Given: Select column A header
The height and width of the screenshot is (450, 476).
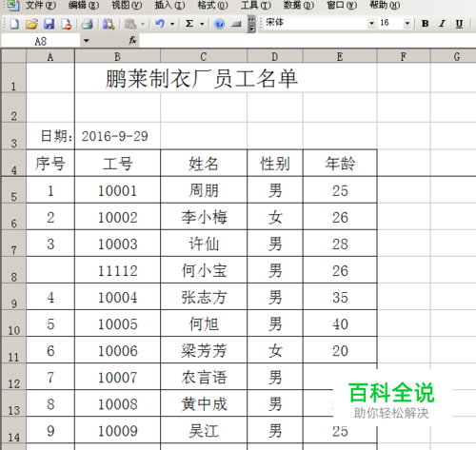Looking at the screenshot, I should click(x=50, y=56).
